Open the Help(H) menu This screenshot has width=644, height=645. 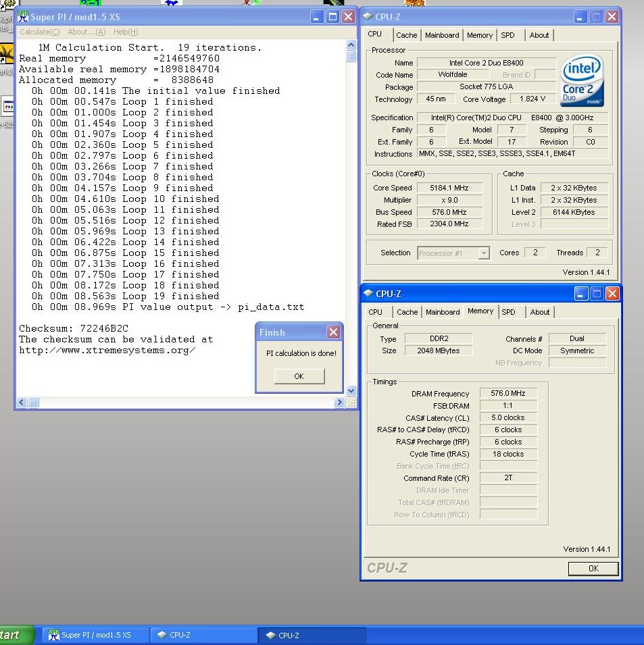pos(126,32)
